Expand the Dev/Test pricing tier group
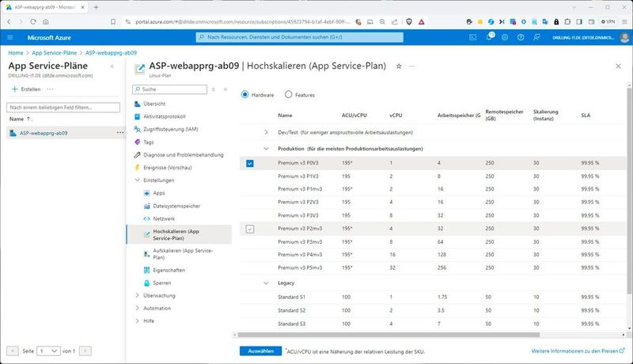The image size is (633, 364). (x=266, y=132)
